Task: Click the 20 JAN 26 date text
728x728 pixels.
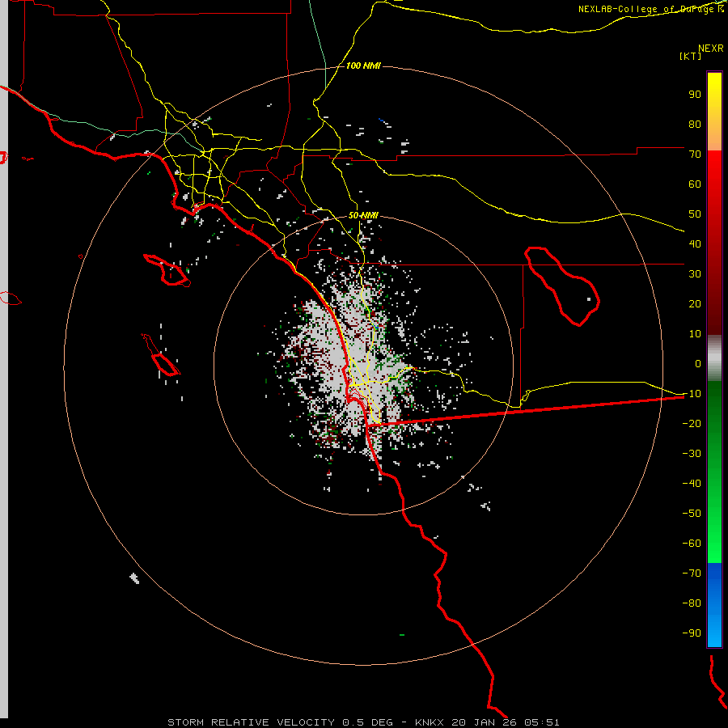Action: 485,722
